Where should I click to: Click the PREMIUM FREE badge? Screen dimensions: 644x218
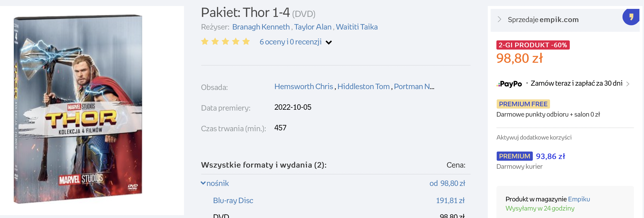[x=523, y=104]
